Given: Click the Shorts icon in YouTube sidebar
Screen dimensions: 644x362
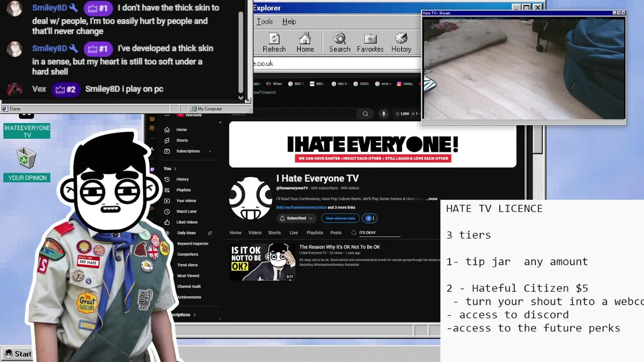Looking at the screenshot, I should click(x=167, y=140).
